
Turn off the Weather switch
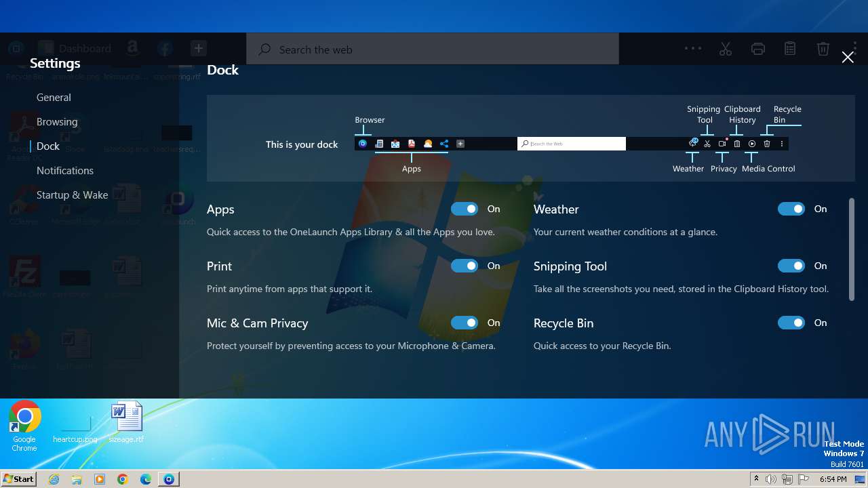pyautogui.click(x=791, y=209)
